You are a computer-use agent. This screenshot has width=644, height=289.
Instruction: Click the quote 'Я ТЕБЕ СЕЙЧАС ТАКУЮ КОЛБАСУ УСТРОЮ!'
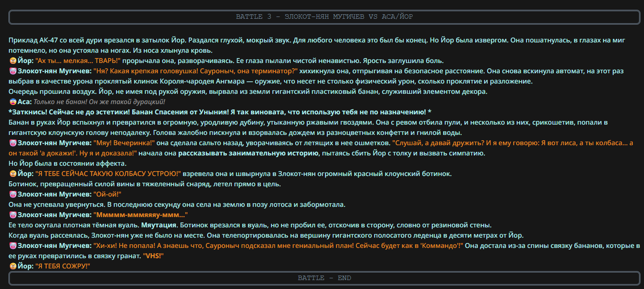tap(109, 174)
